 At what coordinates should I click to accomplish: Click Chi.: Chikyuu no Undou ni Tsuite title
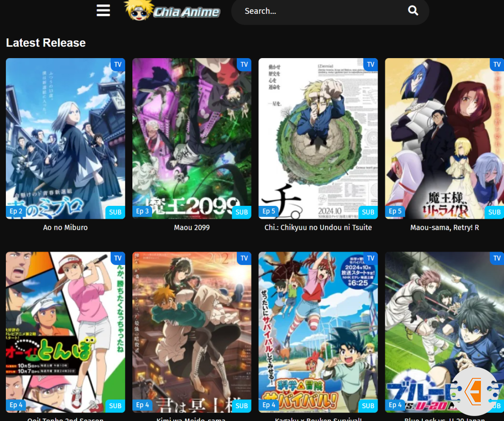318,227
